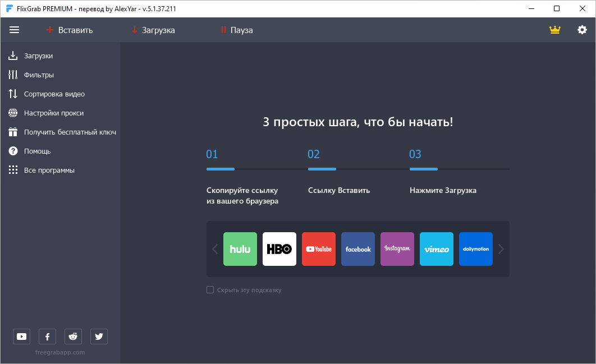Open the YouTube social icon in sidebar
Screen dimensions: 596x364
click(x=21, y=337)
